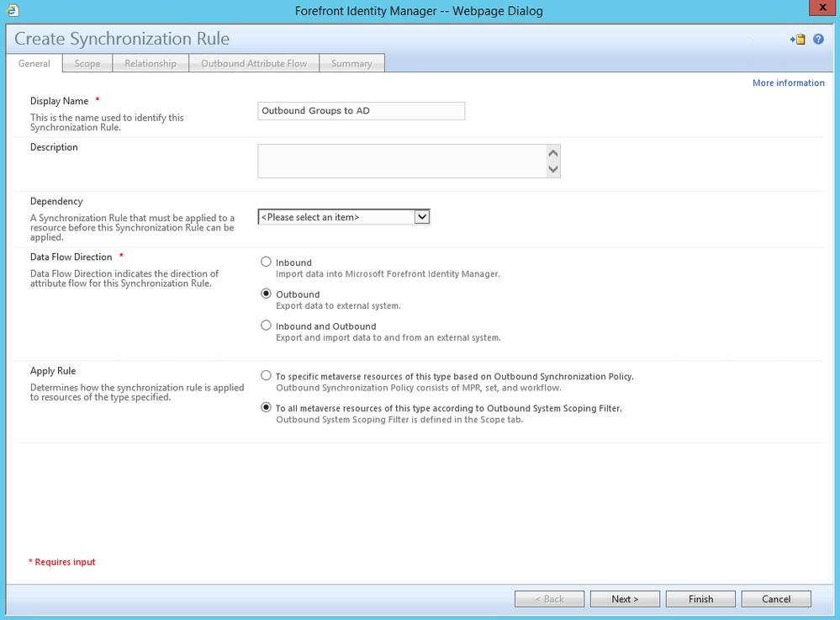This screenshot has width=840, height=620.
Task: Select 'To specific metaverse resources' radio option
Action: [266, 376]
